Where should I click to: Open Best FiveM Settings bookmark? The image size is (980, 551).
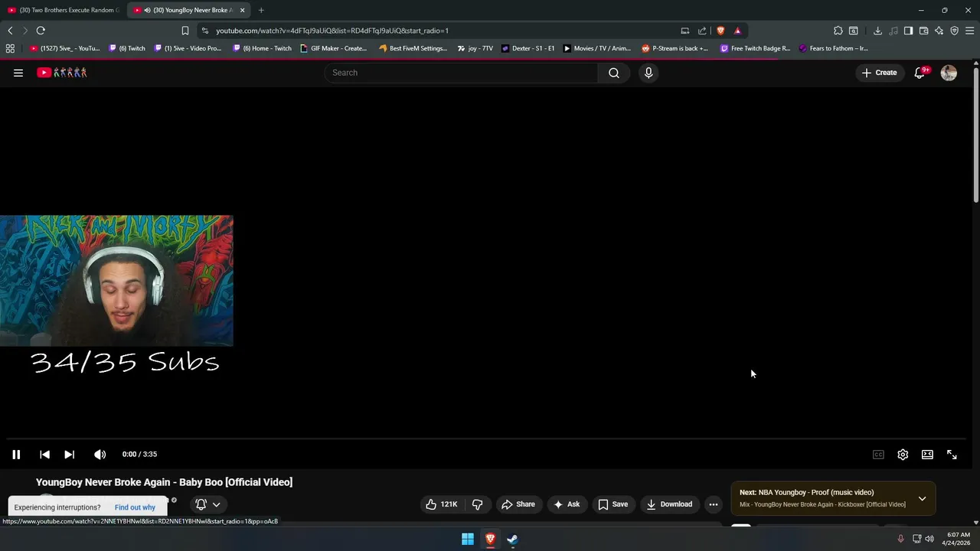tap(413, 48)
